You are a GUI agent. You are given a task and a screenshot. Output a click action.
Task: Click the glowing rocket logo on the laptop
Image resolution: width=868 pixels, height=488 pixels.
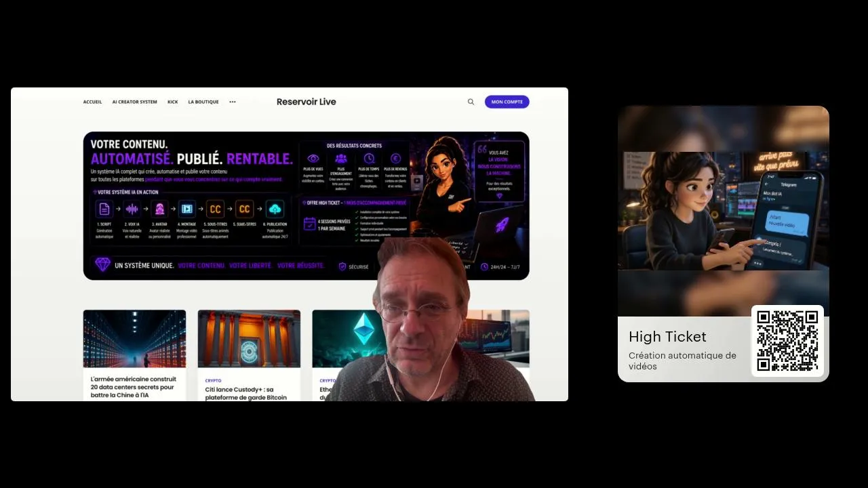click(x=502, y=225)
